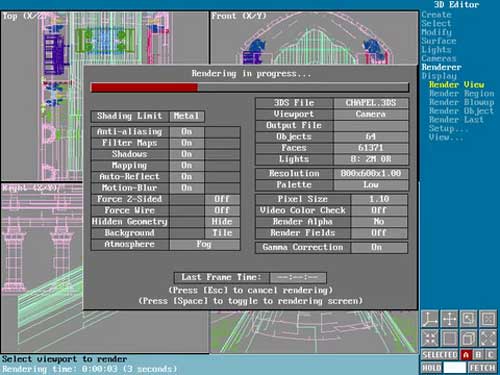Screen dimensions: 500x375
Task: Toggle the red selection set A
Action: [466, 355]
